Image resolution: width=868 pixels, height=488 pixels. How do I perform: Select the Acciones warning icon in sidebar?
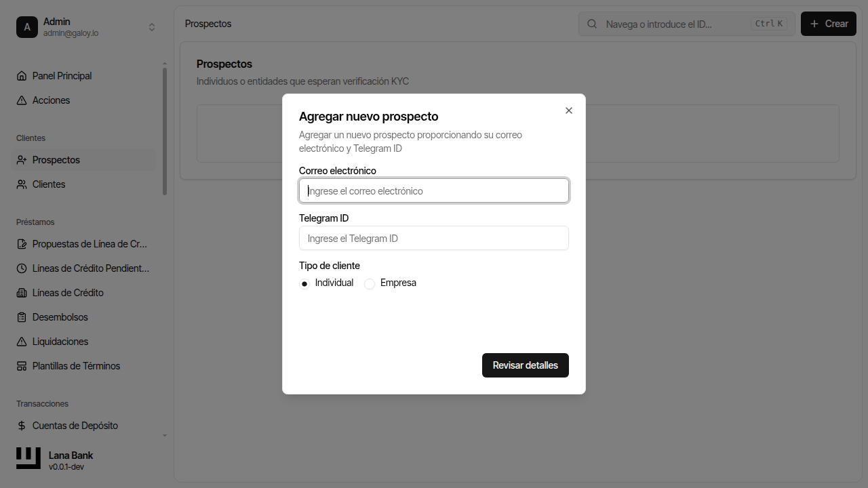[22, 100]
